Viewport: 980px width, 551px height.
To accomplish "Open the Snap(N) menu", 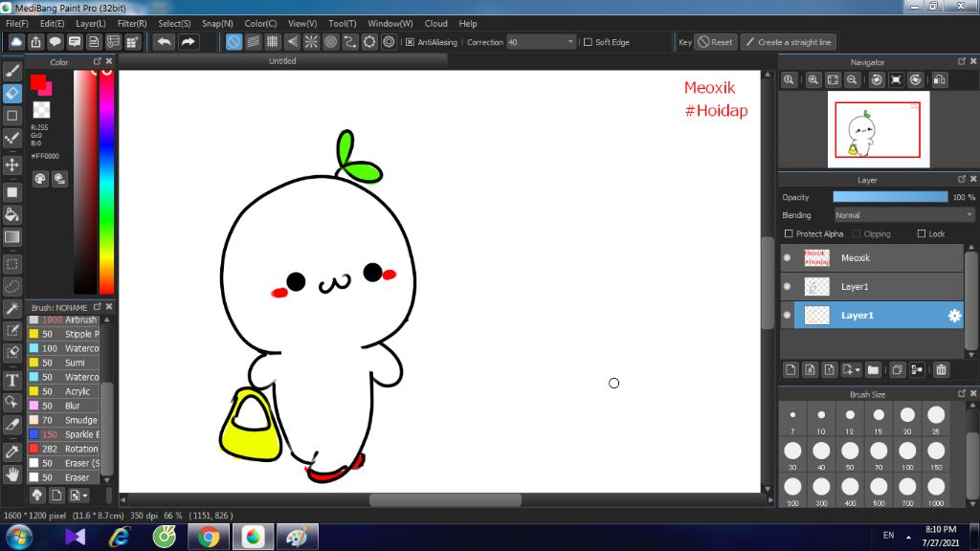I will (217, 23).
